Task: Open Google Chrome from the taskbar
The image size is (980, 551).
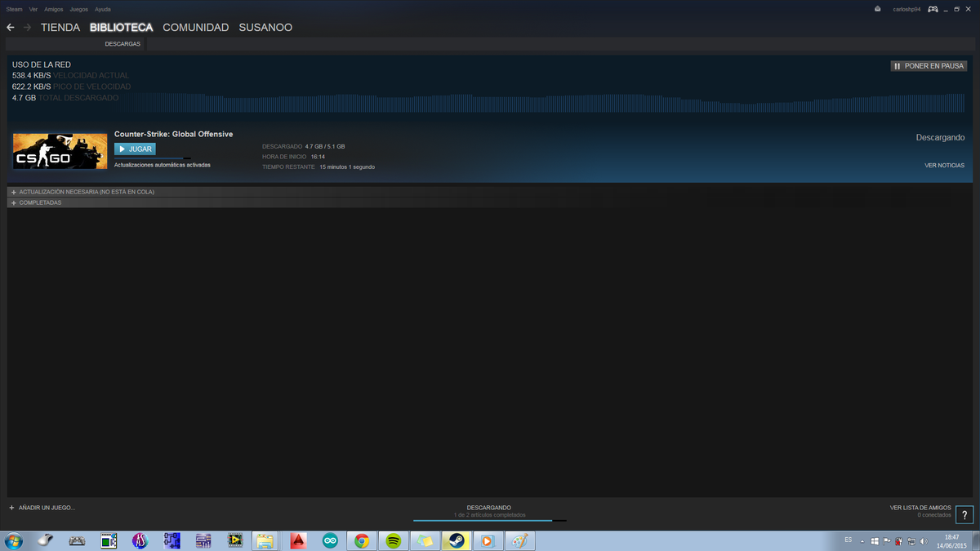Action: (x=362, y=540)
